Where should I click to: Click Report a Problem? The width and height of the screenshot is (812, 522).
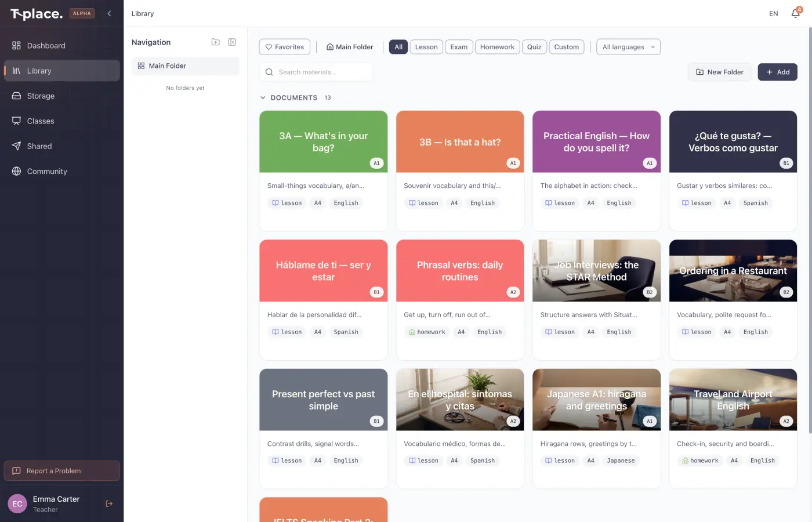pos(61,471)
